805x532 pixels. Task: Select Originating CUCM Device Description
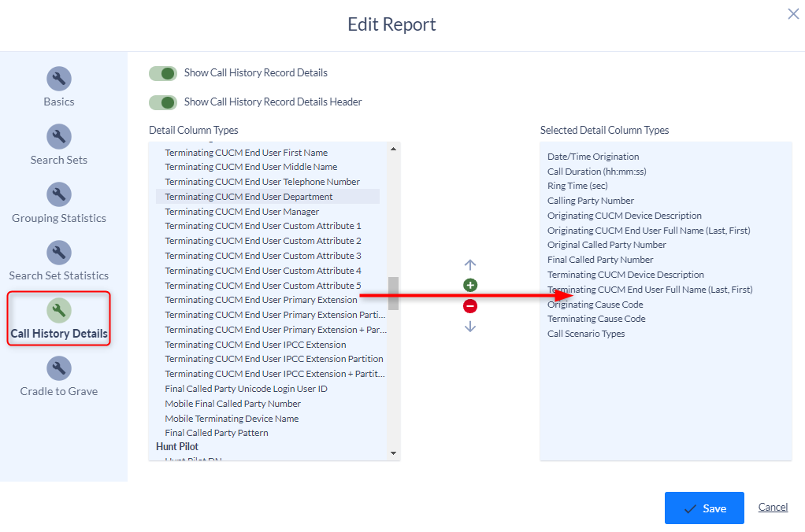[x=625, y=216]
